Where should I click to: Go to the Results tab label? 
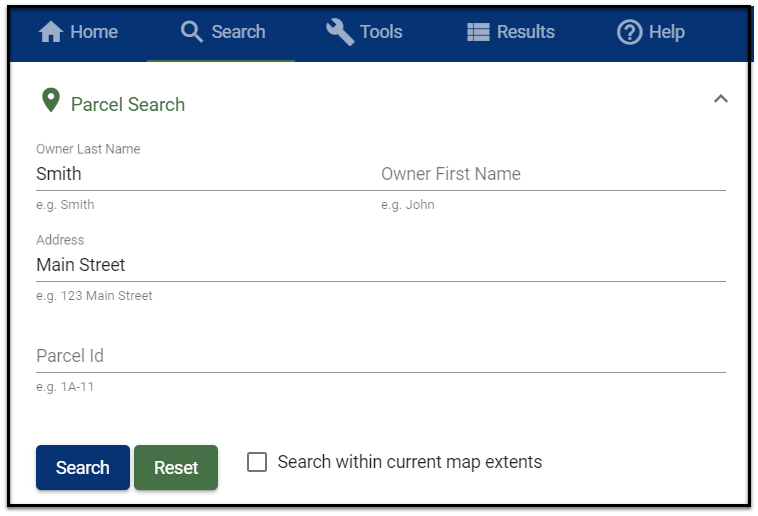(526, 32)
